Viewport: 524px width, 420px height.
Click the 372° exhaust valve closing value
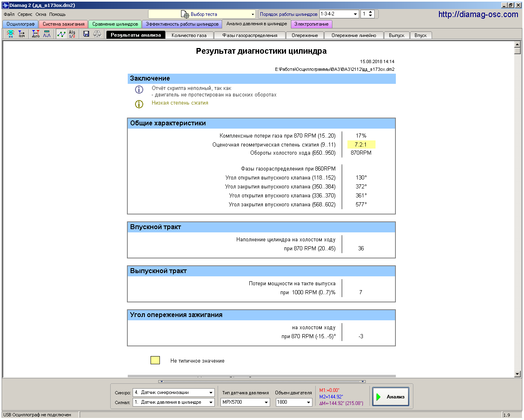coord(361,186)
